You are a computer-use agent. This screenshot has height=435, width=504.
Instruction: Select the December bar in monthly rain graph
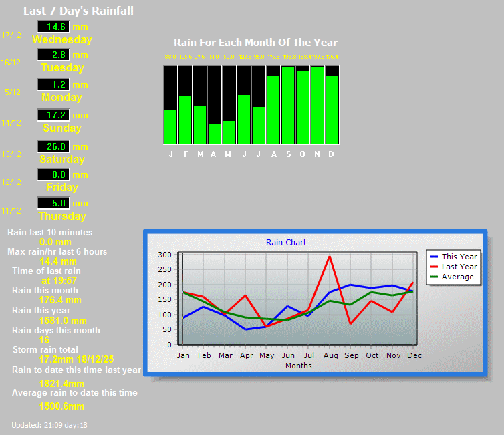(x=332, y=109)
